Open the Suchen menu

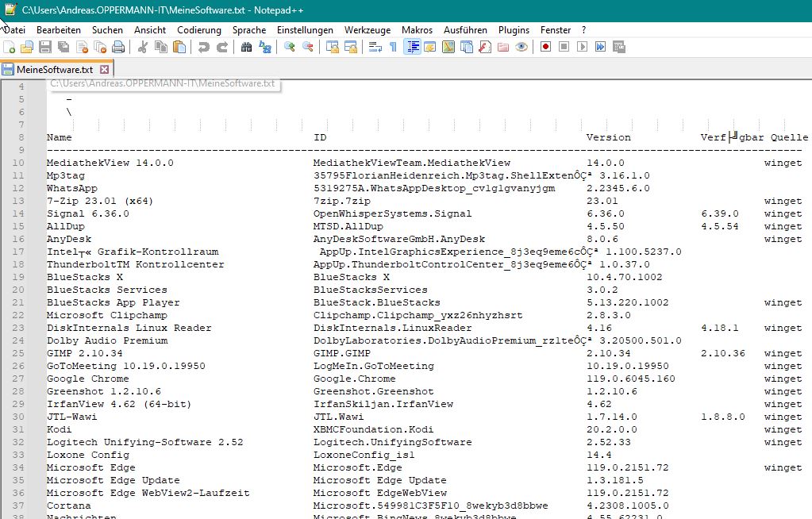tap(107, 30)
